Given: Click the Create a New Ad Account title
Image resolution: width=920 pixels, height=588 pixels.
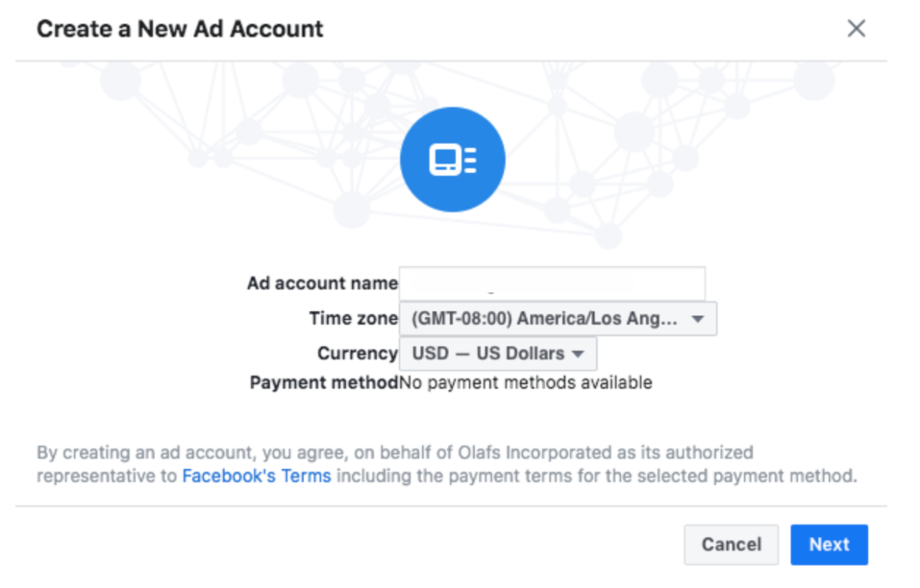Looking at the screenshot, I should pyautogui.click(x=180, y=29).
